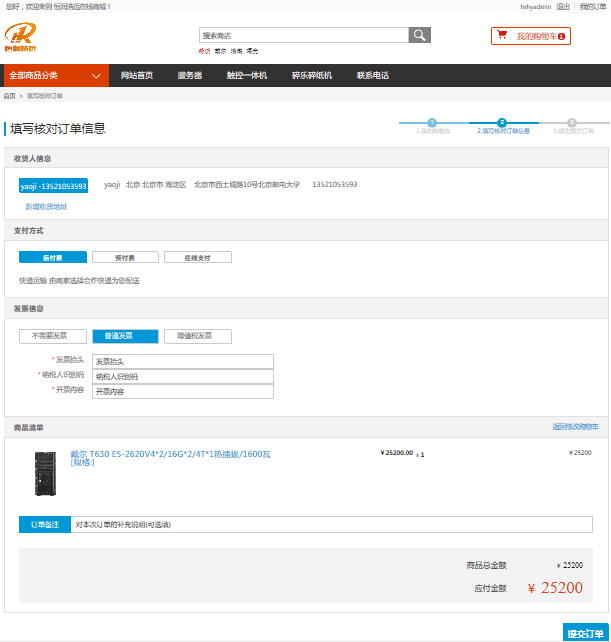Click the 发票抬头 input field

click(182, 361)
